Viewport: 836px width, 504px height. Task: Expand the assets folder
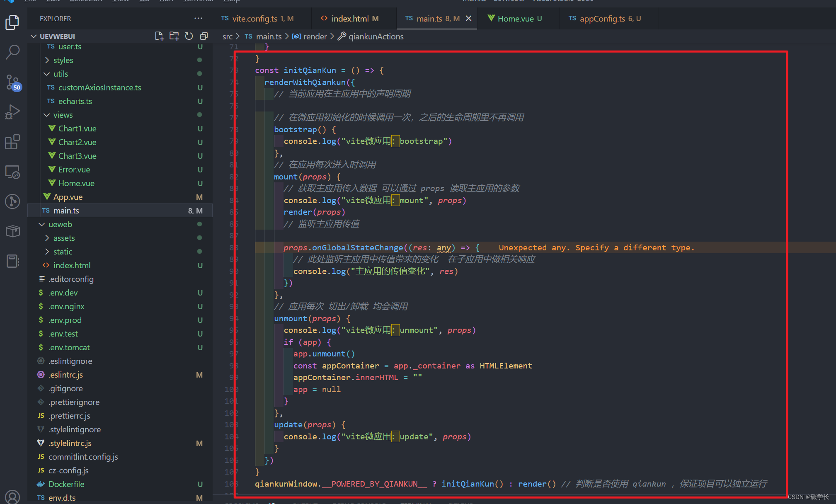pyautogui.click(x=120, y=238)
